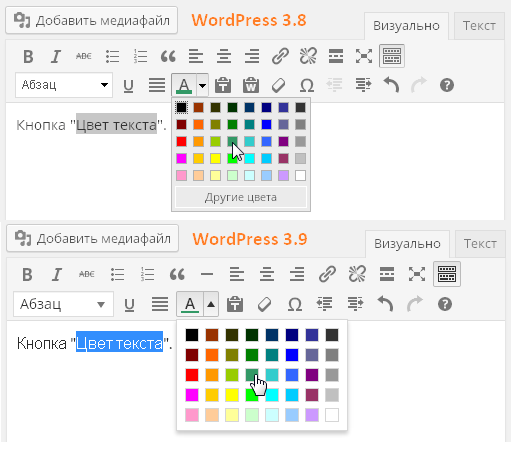The width and height of the screenshot is (511, 450).
Task: Remove link in WordPress 3.8 editor
Action: pyautogui.click(x=308, y=56)
